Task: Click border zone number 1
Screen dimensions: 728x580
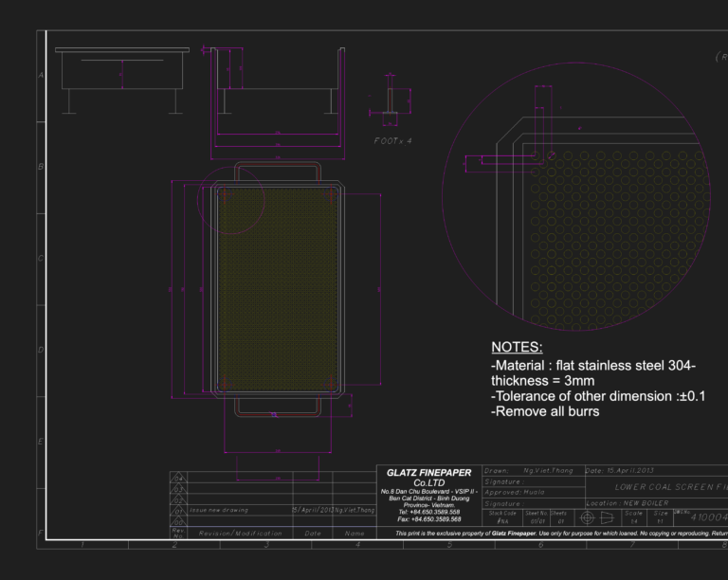Action: [x=82, y=545]
